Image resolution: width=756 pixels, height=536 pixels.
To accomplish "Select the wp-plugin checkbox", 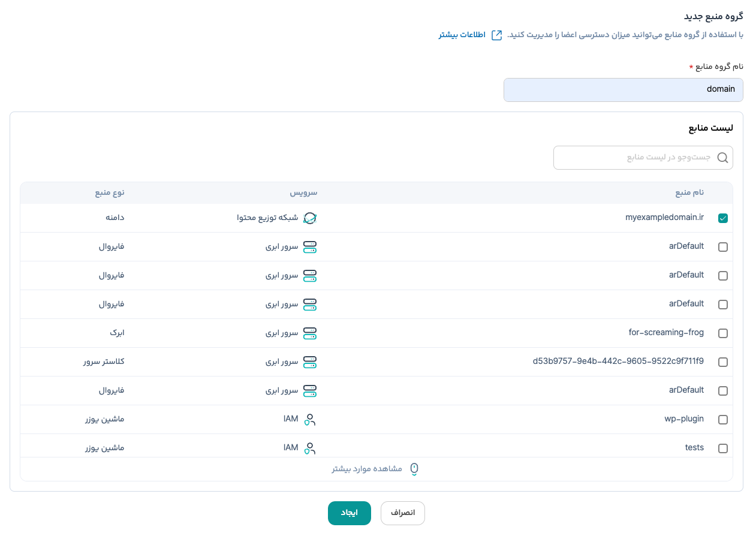I will pyautogui.click(x=722, y=420).
